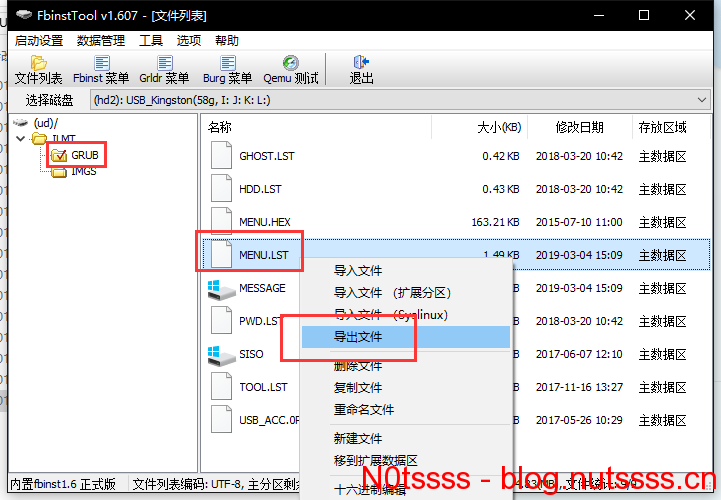Screen dimensions: 721x500
Task: Open the Burg 菜单 toolbar icon
Action: tap(228, 69)
